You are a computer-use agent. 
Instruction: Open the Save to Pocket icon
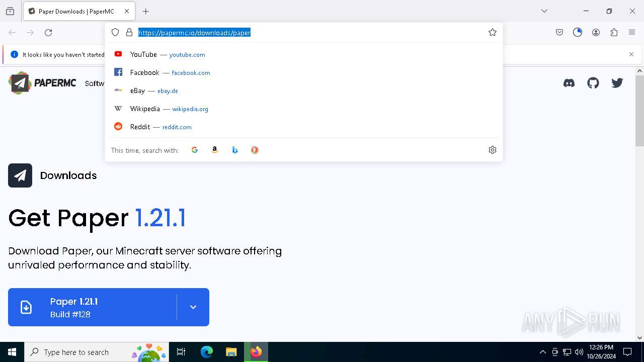tap(559, 32)
